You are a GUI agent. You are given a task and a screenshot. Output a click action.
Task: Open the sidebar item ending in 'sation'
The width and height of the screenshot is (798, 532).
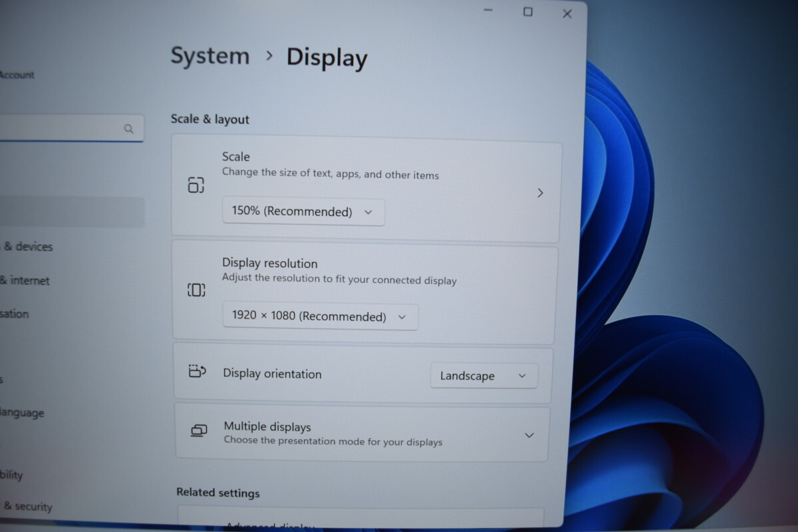[14, 314]
